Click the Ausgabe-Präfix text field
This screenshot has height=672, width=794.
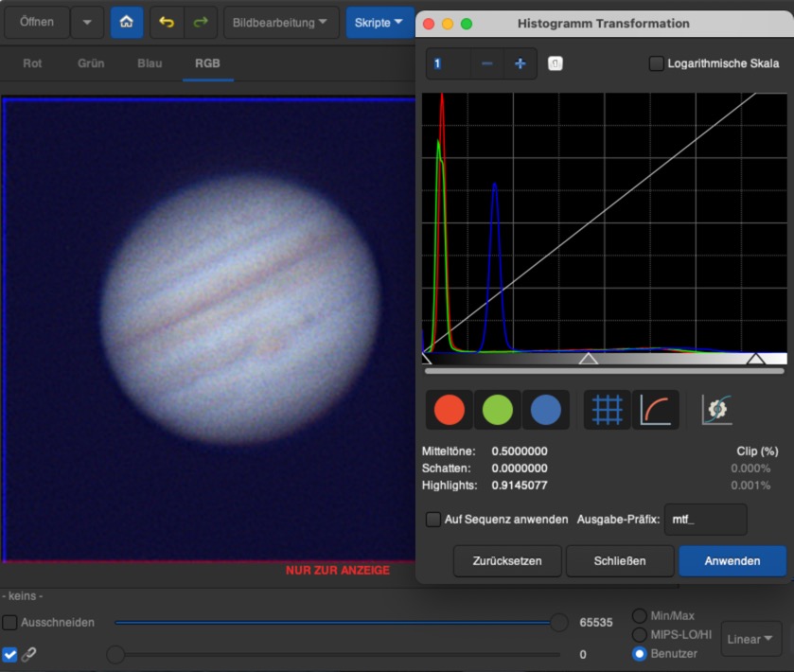tap(705, 520)
